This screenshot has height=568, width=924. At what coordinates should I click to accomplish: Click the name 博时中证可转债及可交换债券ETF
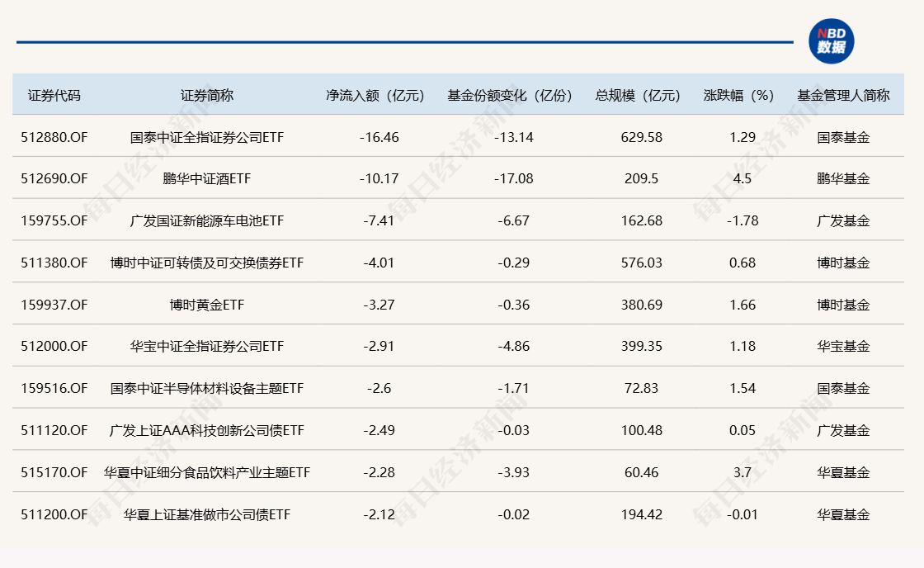click(207, 263)
